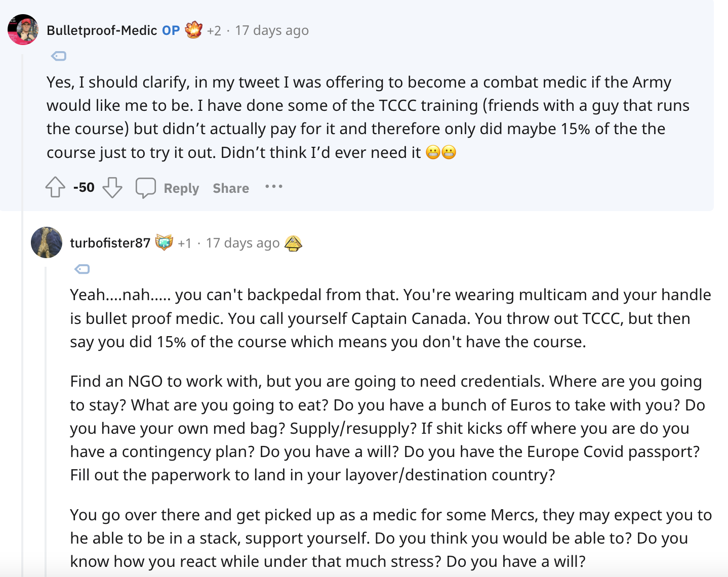Click the award badge beside Bulletproof-Medic OP
The width and height of the screenshot is (728, 577).
coord(193,30)
